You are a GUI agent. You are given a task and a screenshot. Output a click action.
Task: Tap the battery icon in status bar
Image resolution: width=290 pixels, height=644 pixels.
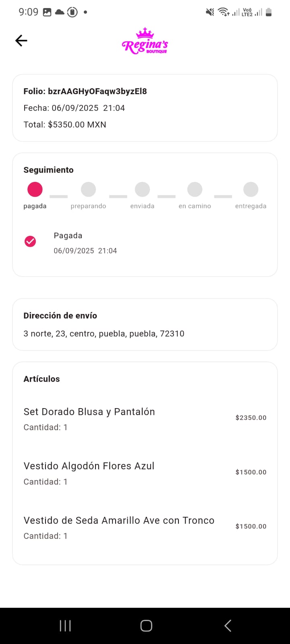click(x=269, y=12)
